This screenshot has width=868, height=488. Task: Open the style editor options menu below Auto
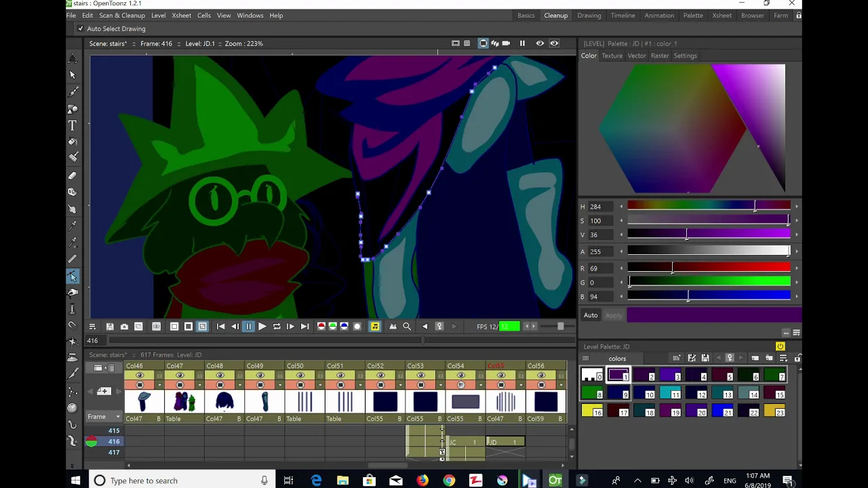(796, 333)
